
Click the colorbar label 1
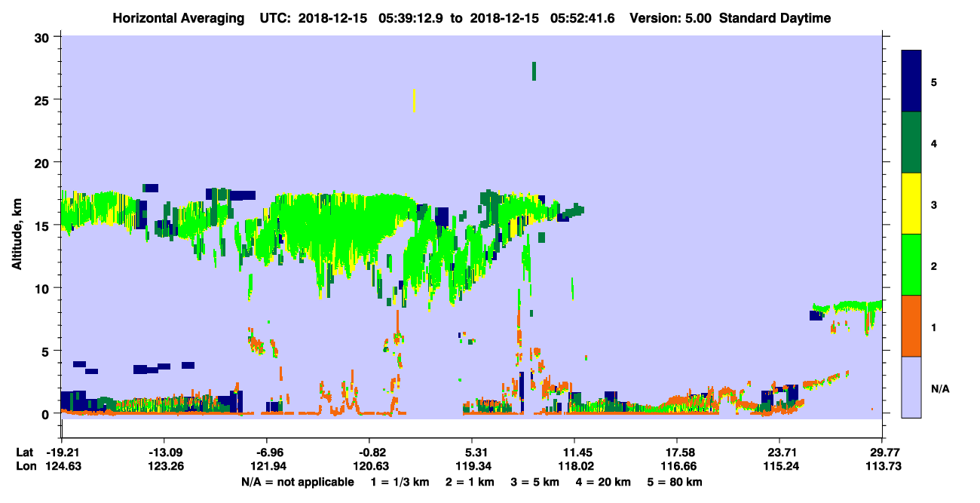[934, 327]
